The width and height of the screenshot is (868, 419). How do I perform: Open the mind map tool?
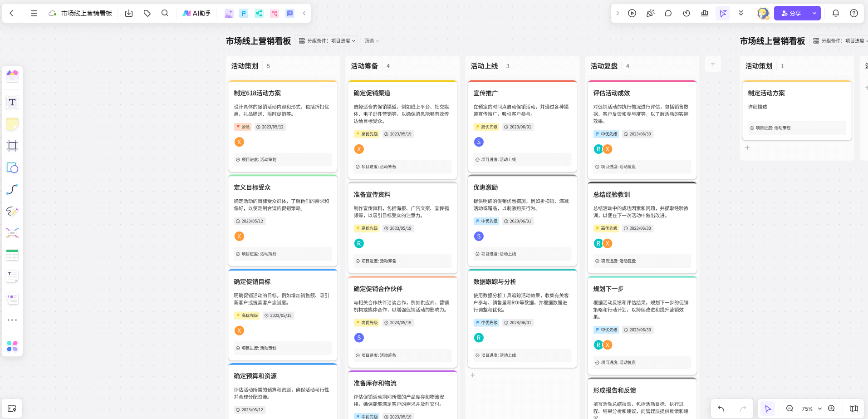pyautogui.click(x=12, y=233)
